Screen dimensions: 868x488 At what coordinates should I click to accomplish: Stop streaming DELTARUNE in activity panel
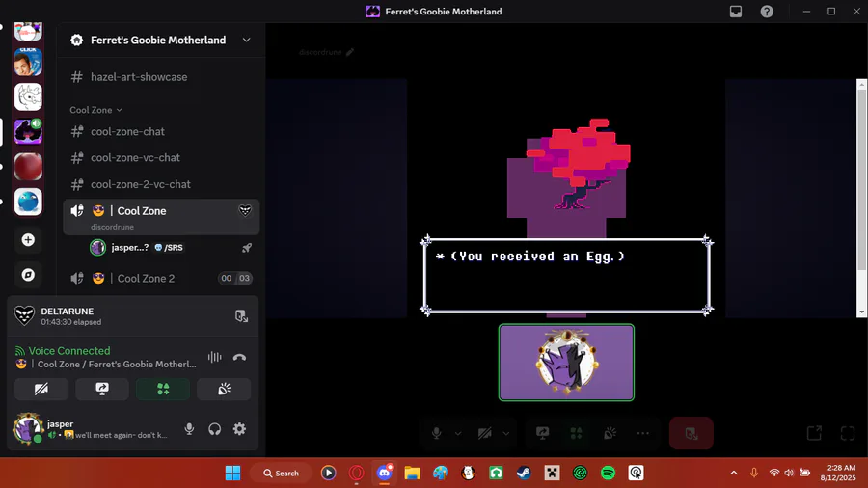pyautogui.click(x=241, y=316)
